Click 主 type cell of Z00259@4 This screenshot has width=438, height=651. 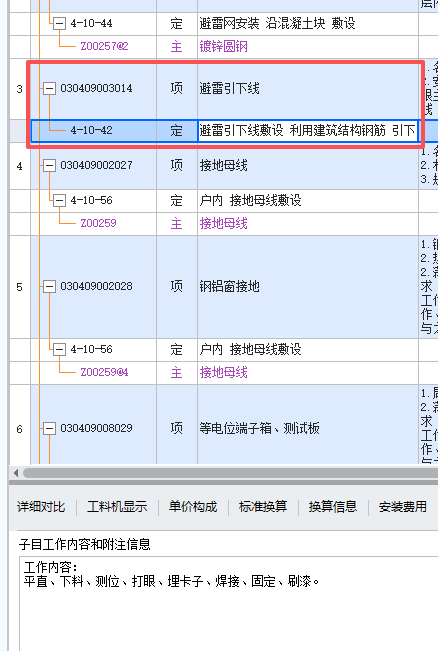[x=176, y=372]
